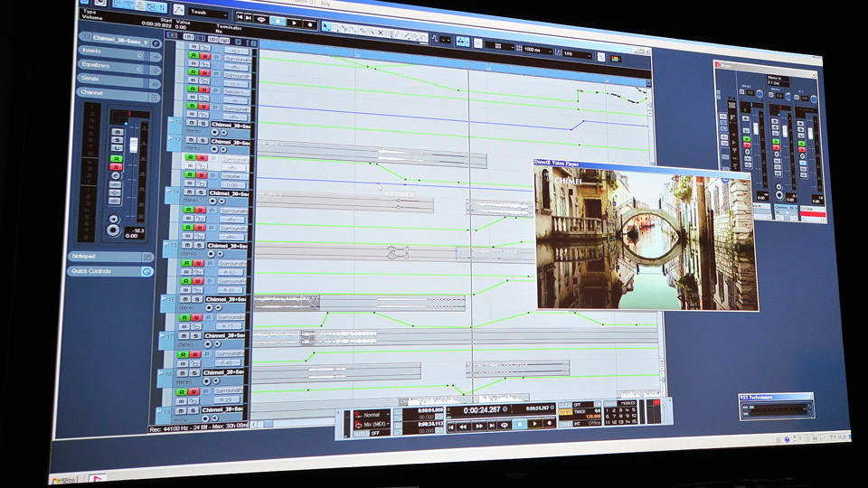Toggle green Read automation on inspector channel strip
The height and width of the screenshot is (488, 868).
click(117, 159)
